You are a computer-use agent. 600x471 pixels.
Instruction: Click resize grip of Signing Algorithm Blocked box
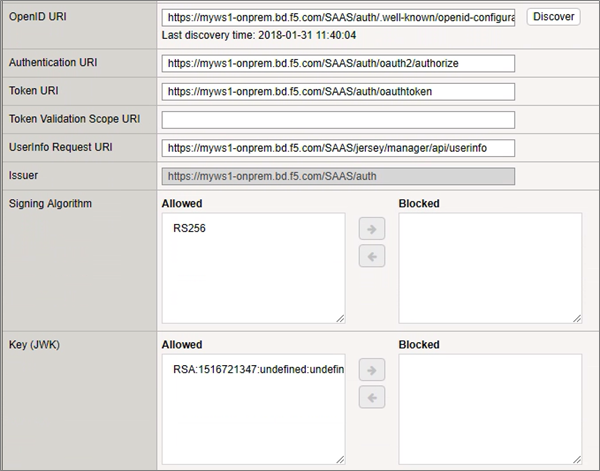click(x=577, y=318)
